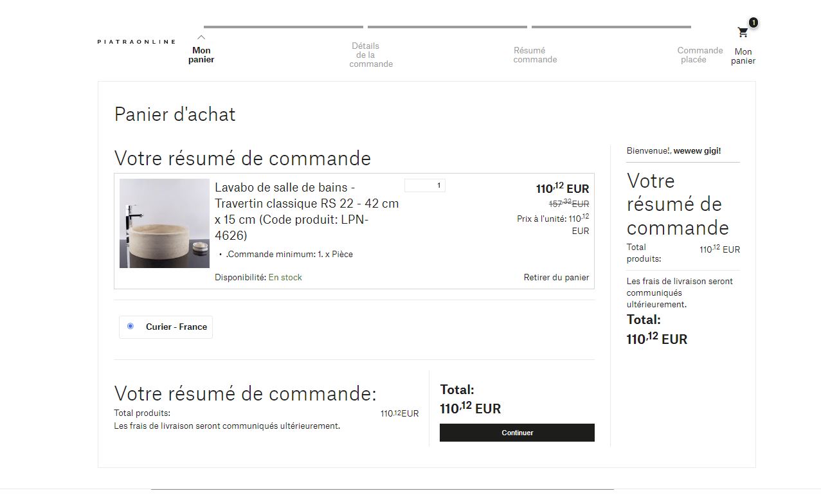The width and height of the screenshot is (821, 504).
Task: Open the Commande placée step
Action: pos(699,55)
